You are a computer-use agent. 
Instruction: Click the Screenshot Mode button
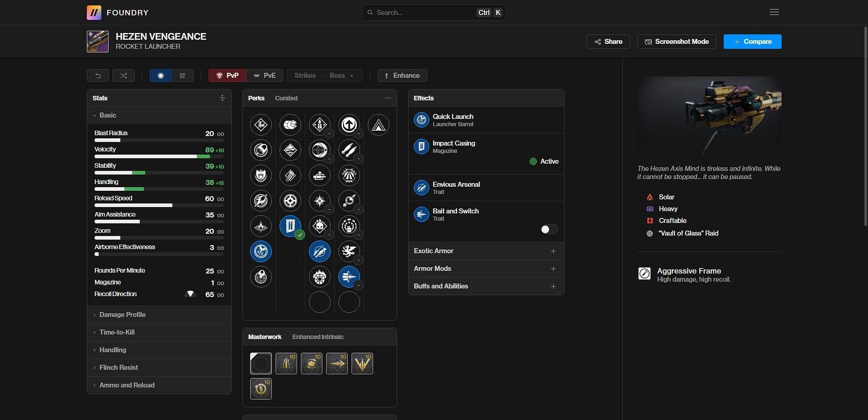tap(677, 42)
